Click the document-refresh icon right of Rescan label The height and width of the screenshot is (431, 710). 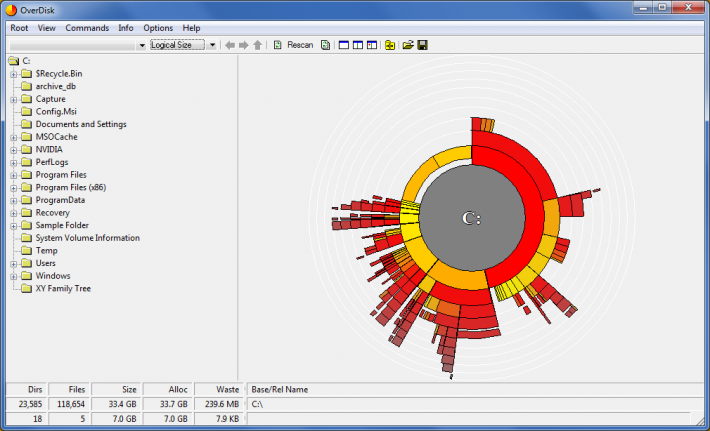click(325, 45)
